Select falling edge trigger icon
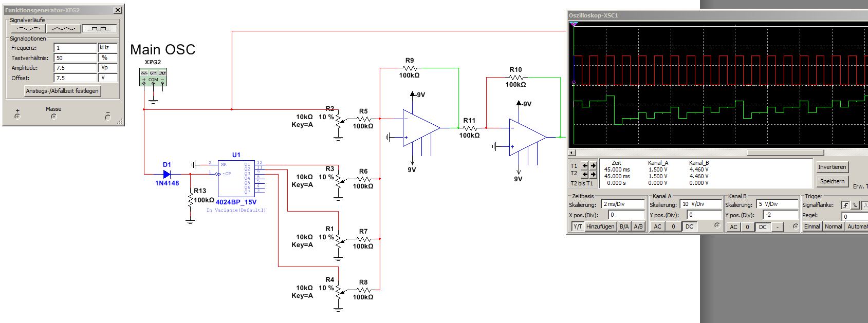Image resolution: width=868 pixels, height=323 pixels. point(855,205)
